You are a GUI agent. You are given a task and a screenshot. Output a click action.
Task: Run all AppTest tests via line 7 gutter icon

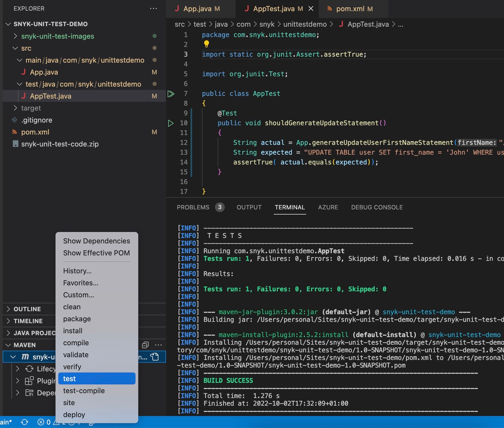coord(171,94)
